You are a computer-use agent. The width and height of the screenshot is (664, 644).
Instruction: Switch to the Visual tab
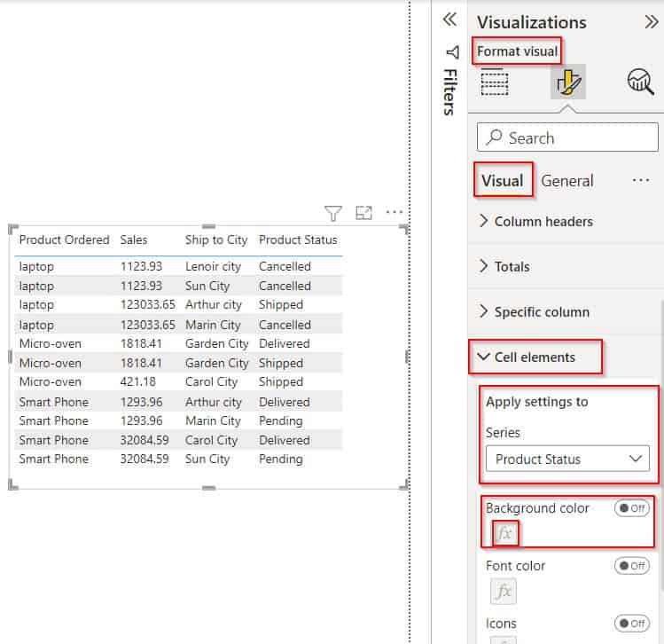(x=503, y=180)
